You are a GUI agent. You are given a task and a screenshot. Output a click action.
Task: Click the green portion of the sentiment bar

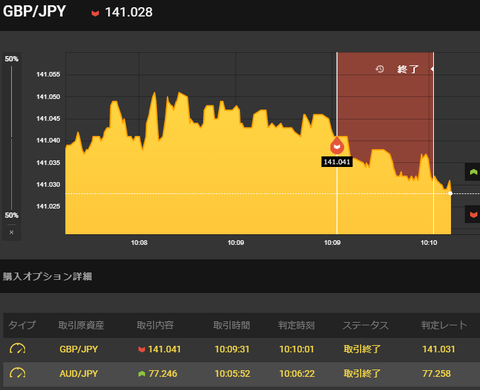pos(11,101)
